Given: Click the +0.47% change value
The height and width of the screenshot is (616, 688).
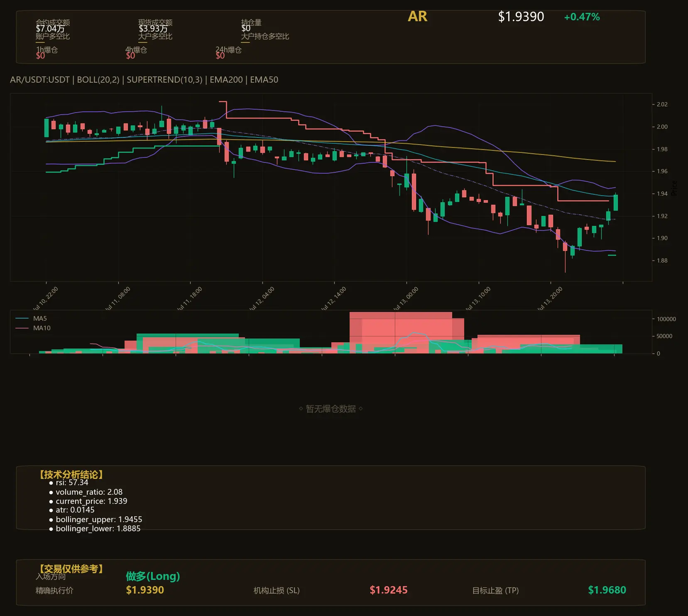Looking at the screenshot, I should coord(582,17).
